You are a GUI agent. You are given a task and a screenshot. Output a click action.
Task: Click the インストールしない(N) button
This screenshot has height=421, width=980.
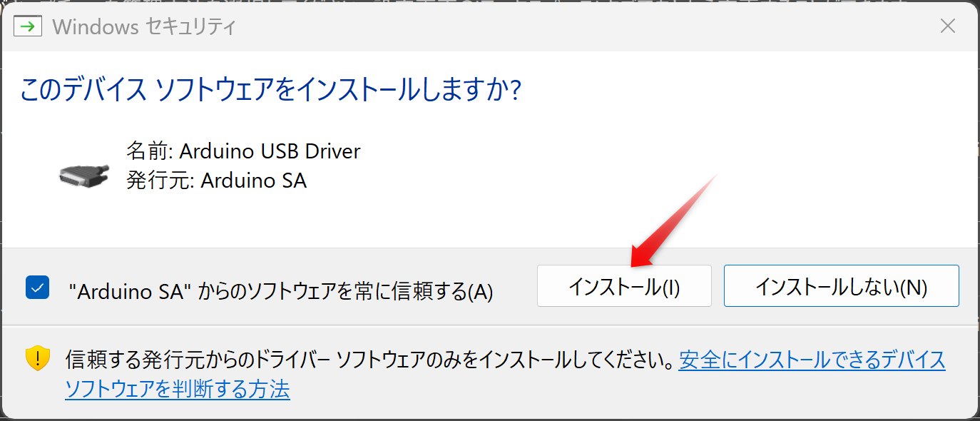pos(842,286)
